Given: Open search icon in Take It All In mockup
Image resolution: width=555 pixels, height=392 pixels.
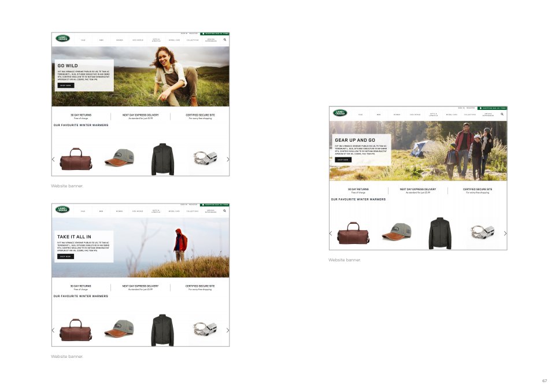Looking at the screenshot, I should 224,210.
